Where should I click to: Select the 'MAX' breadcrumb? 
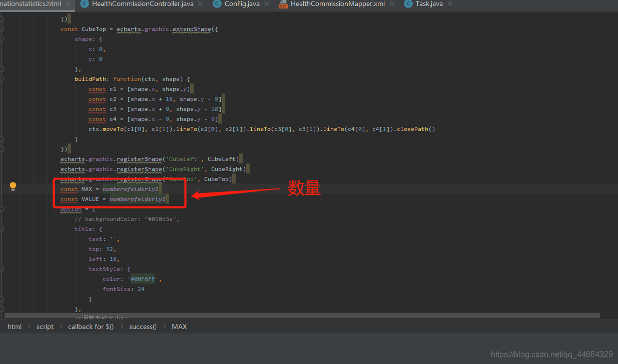pos(179,326)
